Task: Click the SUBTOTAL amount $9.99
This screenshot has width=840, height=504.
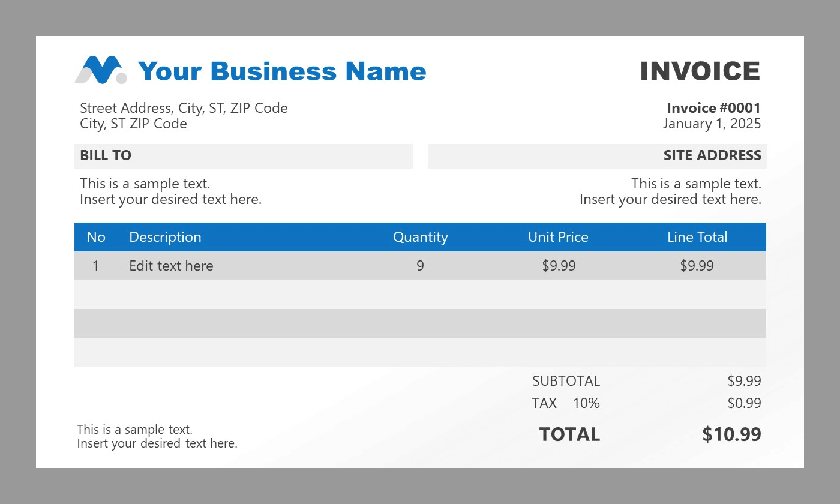Action: point(744,381)
